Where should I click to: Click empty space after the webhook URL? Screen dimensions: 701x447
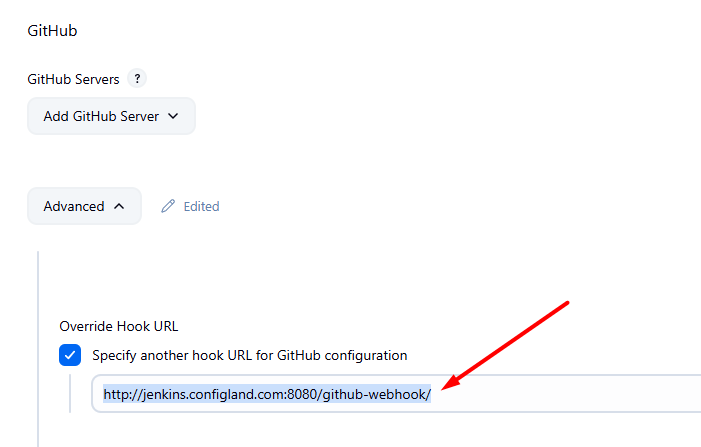point(580,394)
